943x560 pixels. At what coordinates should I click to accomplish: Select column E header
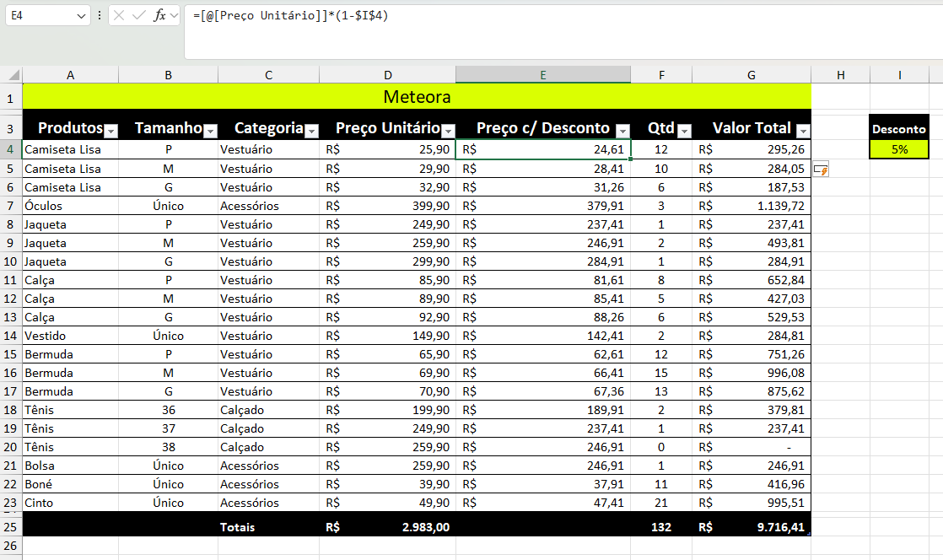543,74
